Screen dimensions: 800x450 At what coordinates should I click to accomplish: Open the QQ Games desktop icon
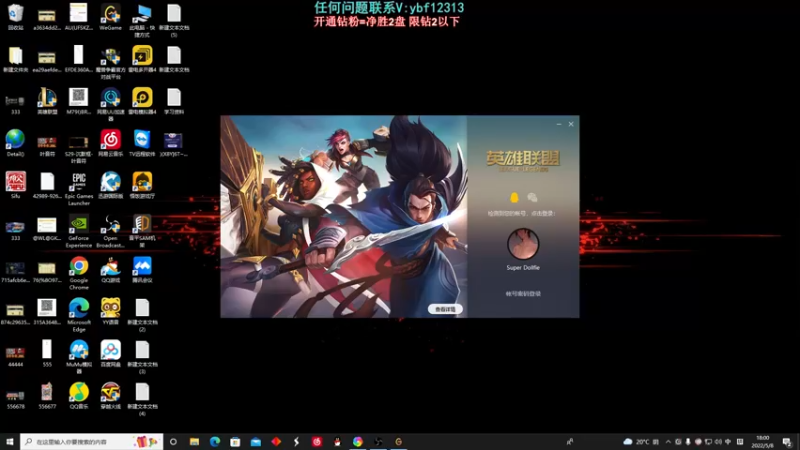[x=110, y=269]
